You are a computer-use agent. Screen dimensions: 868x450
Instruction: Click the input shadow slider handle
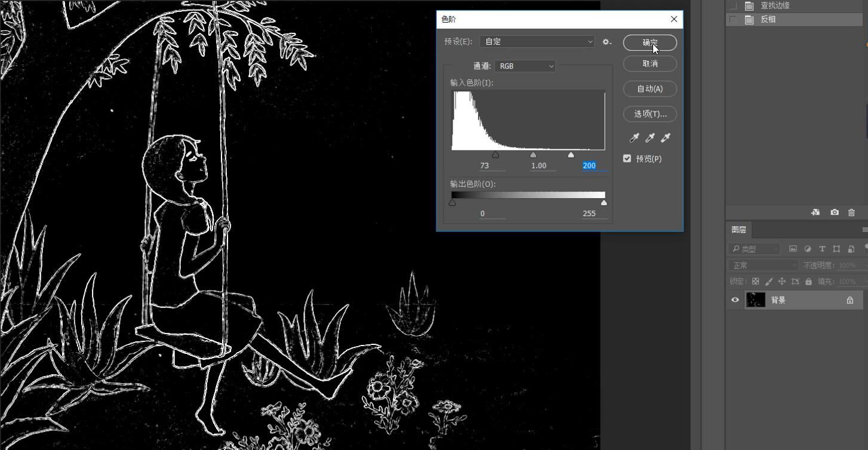pyautogui.click(x=495, y=155)
